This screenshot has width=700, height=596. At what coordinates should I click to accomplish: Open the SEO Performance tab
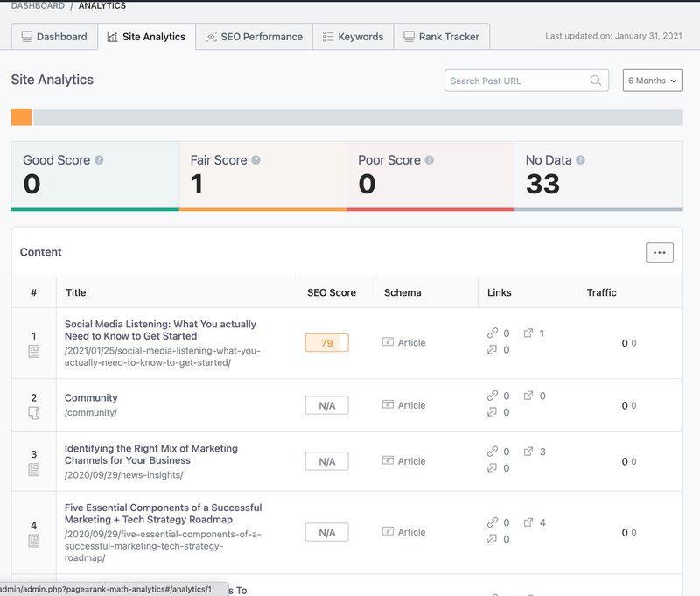[x=254, y=37]
